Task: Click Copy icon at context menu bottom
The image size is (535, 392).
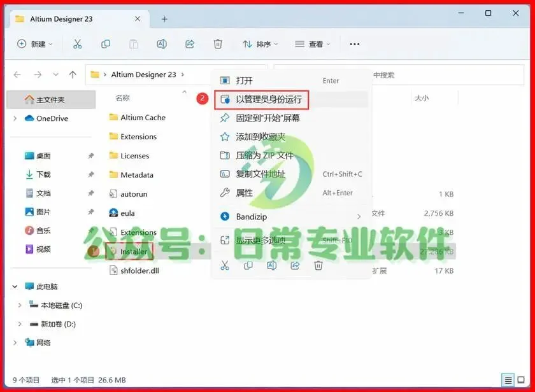Action: pyautogui.click(x=248, y=265)
